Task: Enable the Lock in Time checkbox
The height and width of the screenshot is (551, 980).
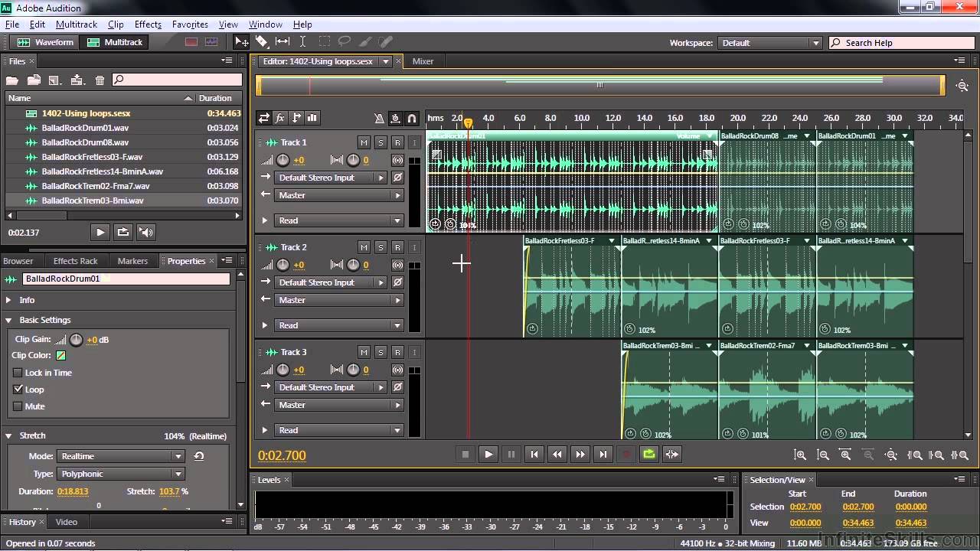Action: (x=17, y=373)
